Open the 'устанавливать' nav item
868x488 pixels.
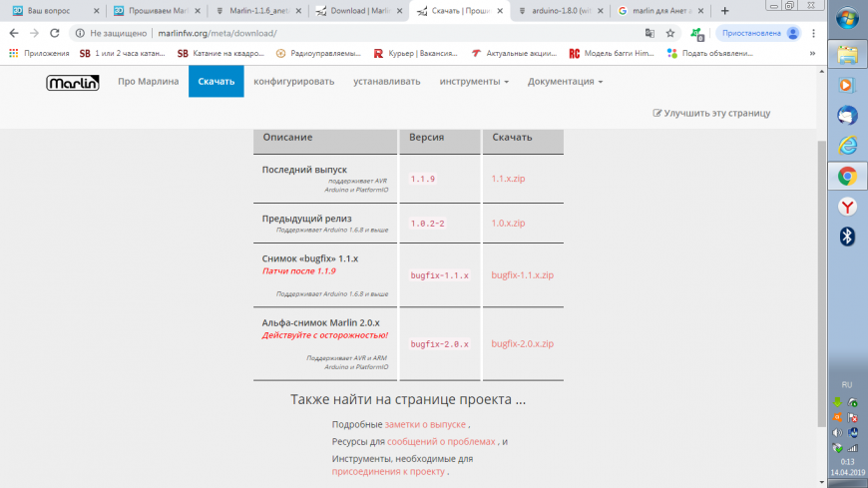pyautogui.click(x=387, y=82)
